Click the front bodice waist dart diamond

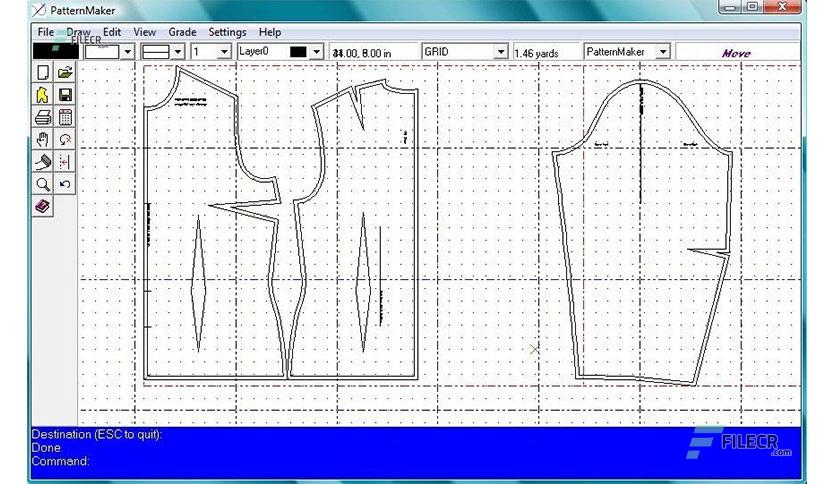coord(364,283)
